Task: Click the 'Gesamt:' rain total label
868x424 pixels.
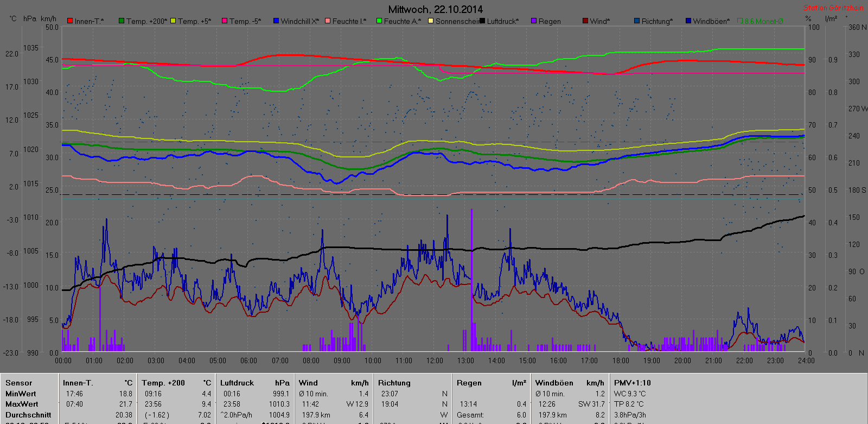Action: [x=470, y=415]
